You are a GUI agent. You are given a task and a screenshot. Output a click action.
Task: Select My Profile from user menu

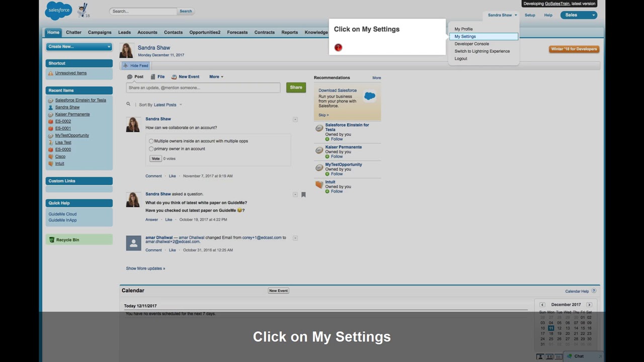[463, 29]
